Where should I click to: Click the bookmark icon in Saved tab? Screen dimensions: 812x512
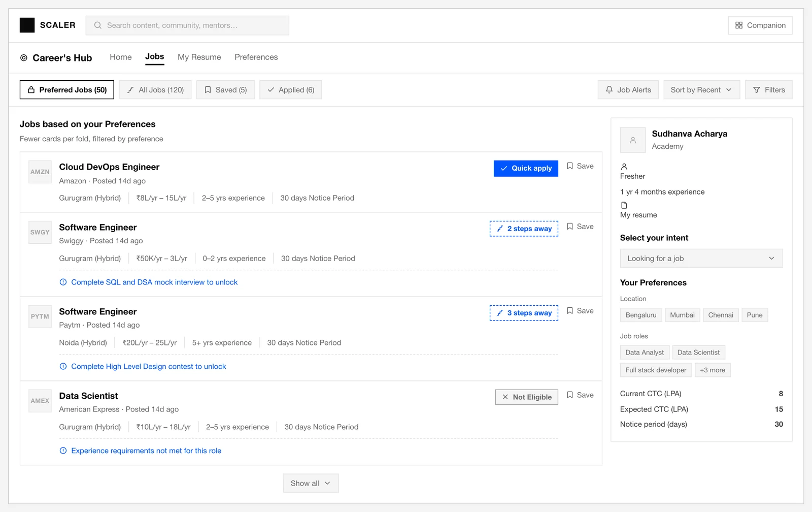[x=208, y=90]
